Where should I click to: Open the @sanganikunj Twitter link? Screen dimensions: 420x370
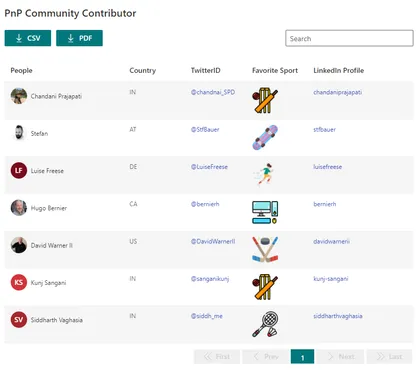(210, 279)
